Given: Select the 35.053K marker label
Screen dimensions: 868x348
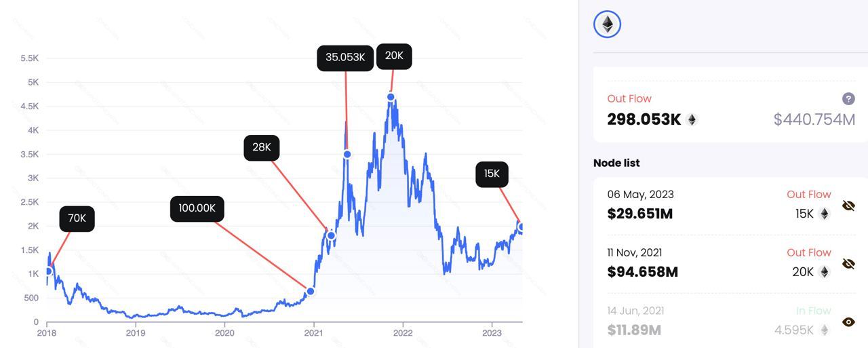Looking at the screenshot, I should click(345, 58).
